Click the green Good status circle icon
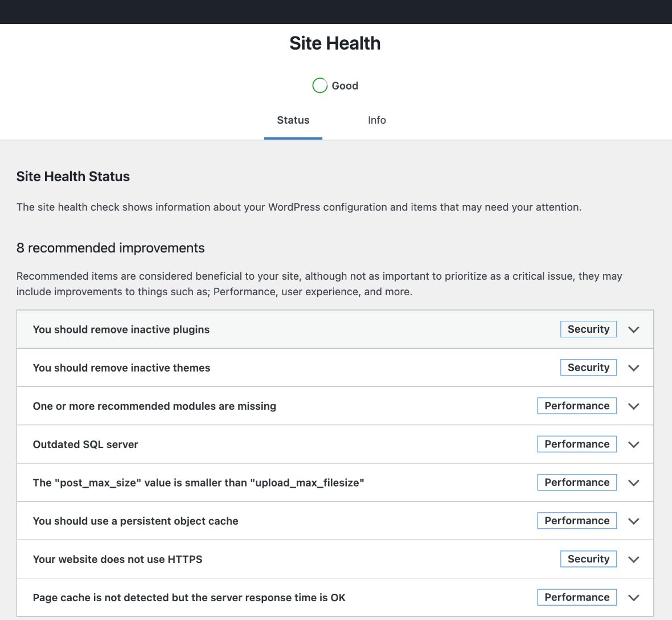The width and height of the screenshot is (672, 620). (x=319, y=85)
